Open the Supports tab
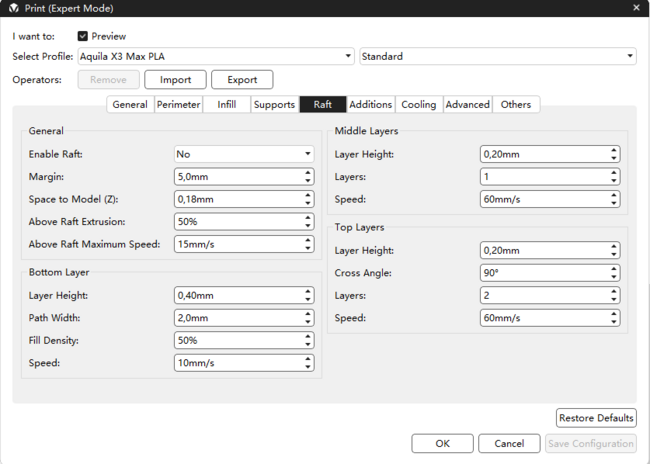650x464 pixels. click(x=274, y=104)
